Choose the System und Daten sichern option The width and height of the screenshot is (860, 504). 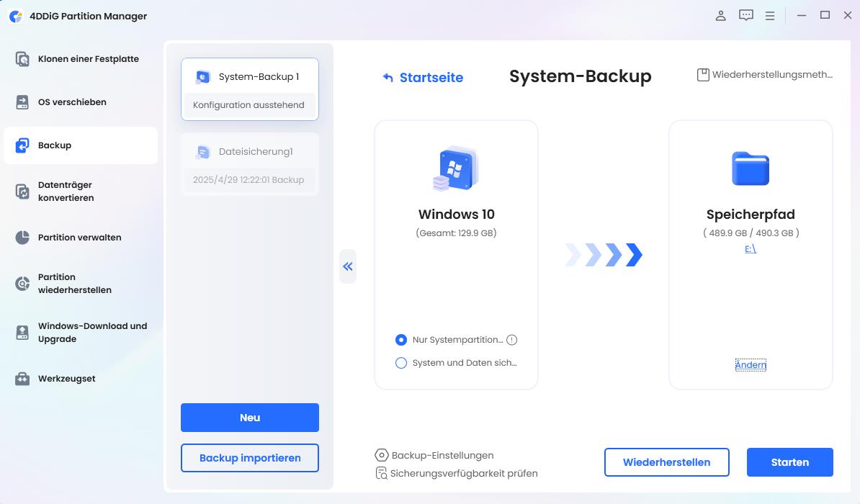(401, 363)
